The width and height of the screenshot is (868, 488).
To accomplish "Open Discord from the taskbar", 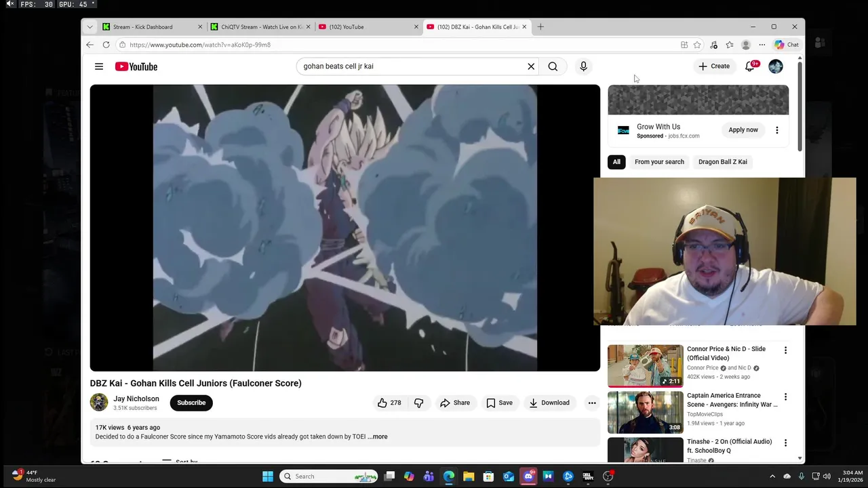I will (528, 476).
